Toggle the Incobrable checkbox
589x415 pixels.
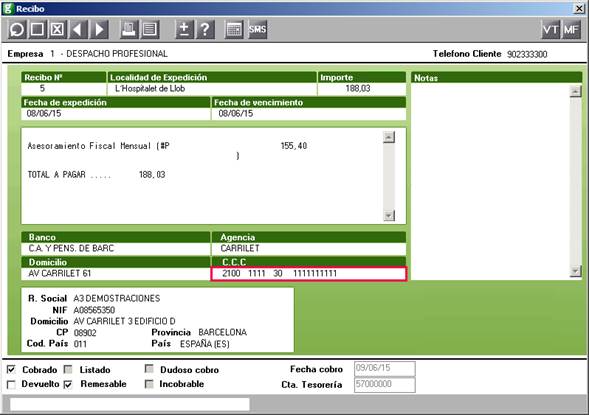149,384
